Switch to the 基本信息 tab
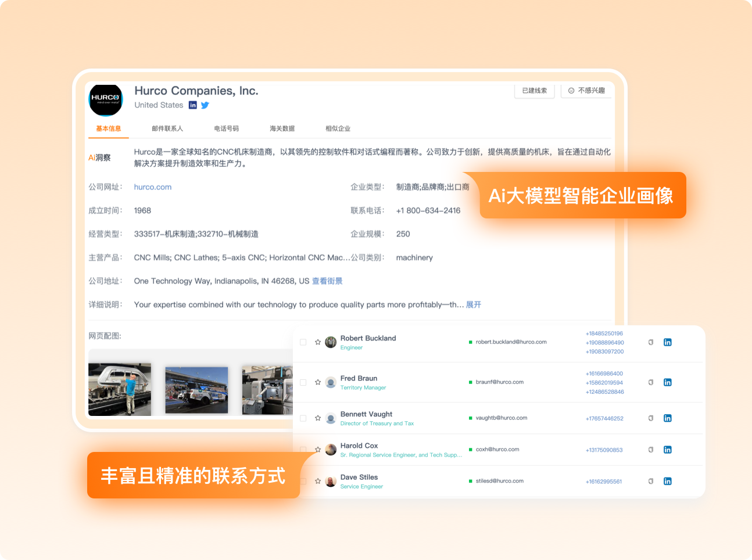 [109, 128]
